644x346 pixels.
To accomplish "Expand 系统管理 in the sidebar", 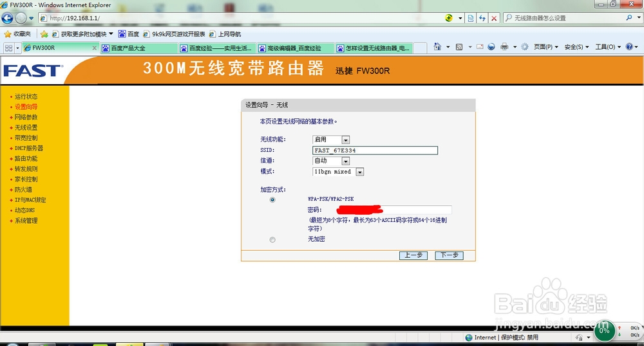I will (26, 221).
